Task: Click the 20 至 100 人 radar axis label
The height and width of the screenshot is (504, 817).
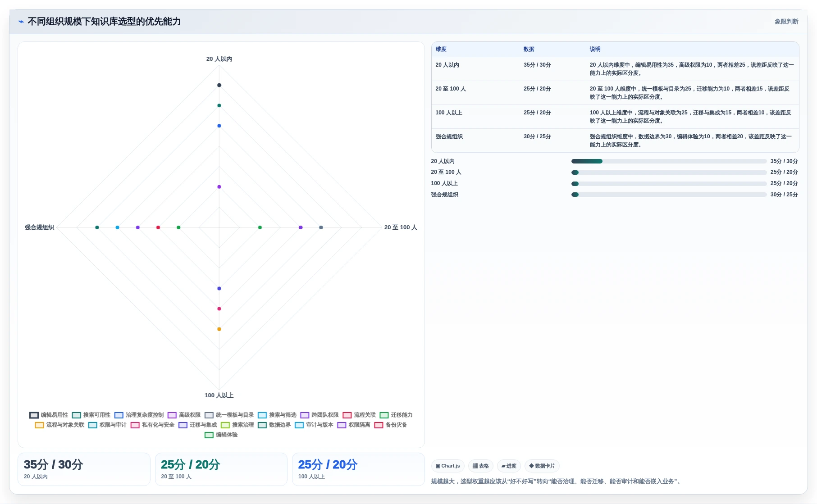Action: [401, 227]
